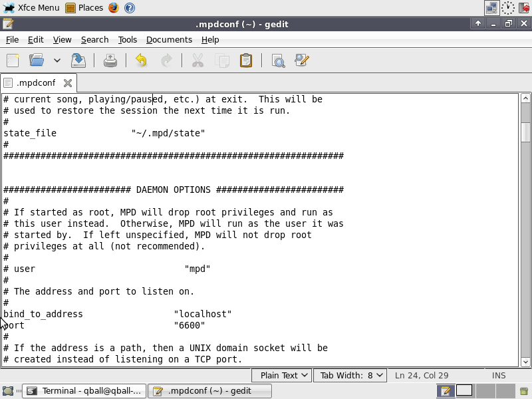Click the Ln 24, Col 29 status text
Screen dimensions: 532x399
pos(422,375)
